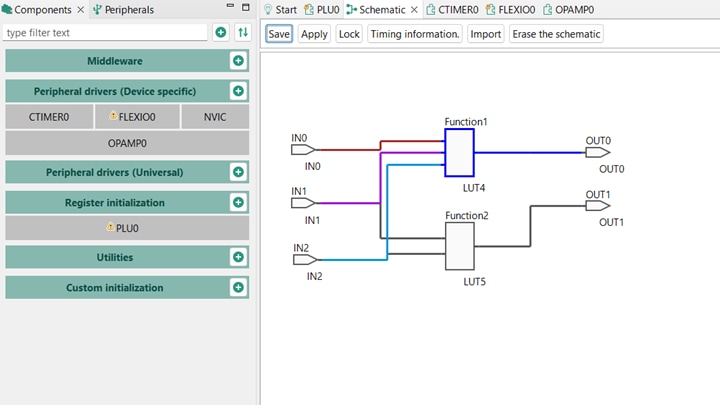Add a Register initialization component

pyautogui.click(x=238, y=202)
